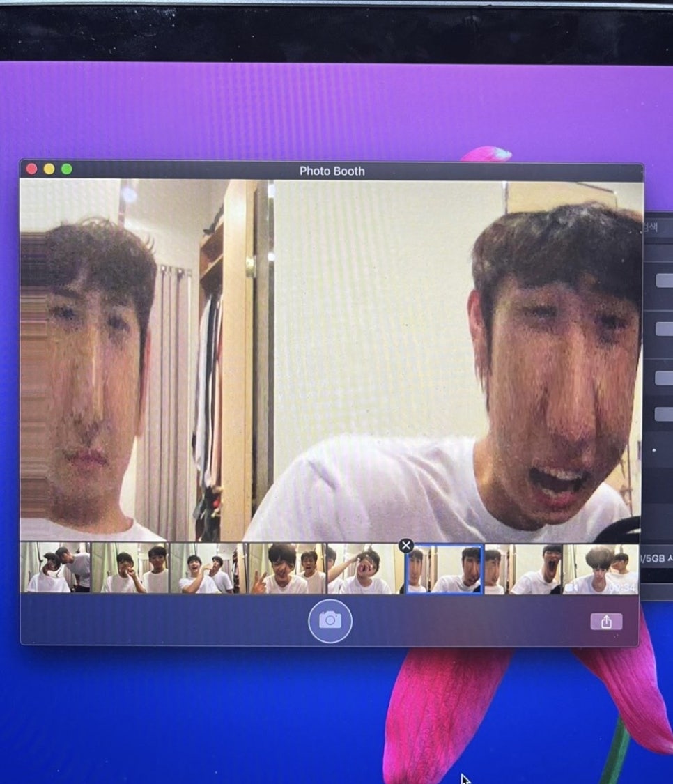
Task: Select the first thumbnail in photo strip
Action: coord(55,568)
